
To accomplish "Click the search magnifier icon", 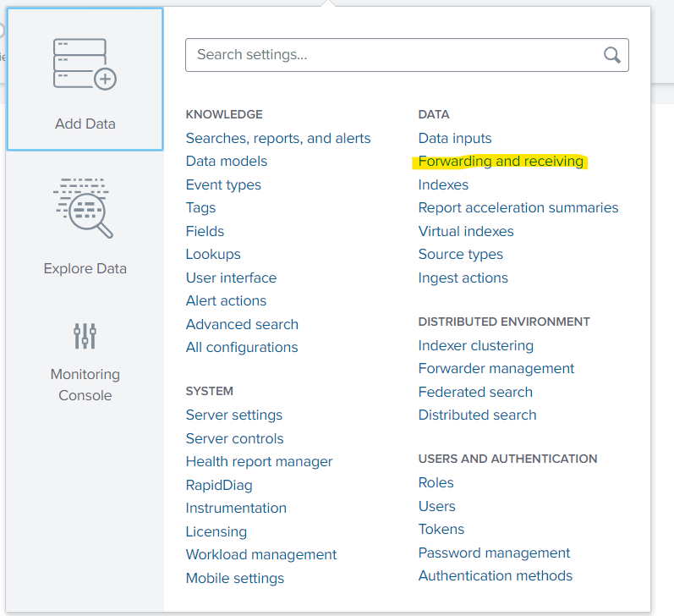I will pyautogui.click(x=611, y=55).
